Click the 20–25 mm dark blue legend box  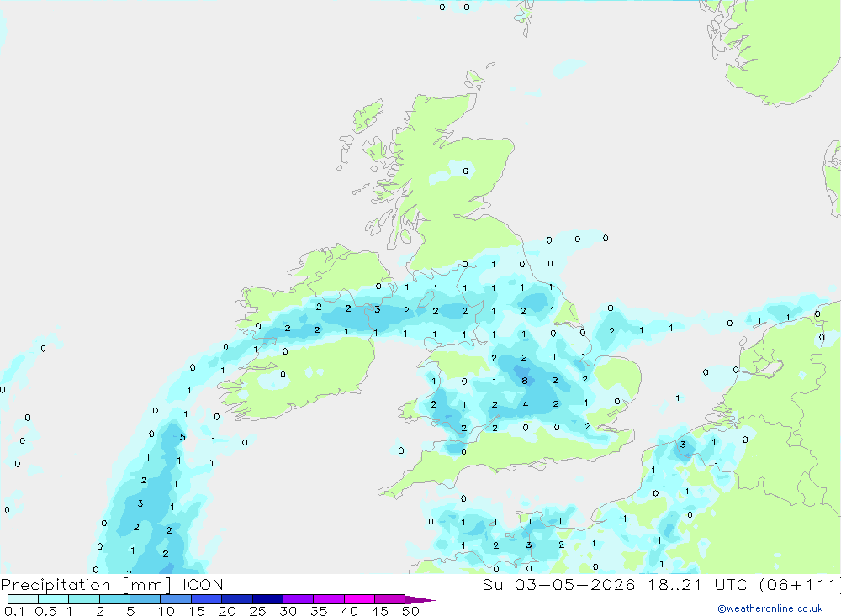pos(237,599)
